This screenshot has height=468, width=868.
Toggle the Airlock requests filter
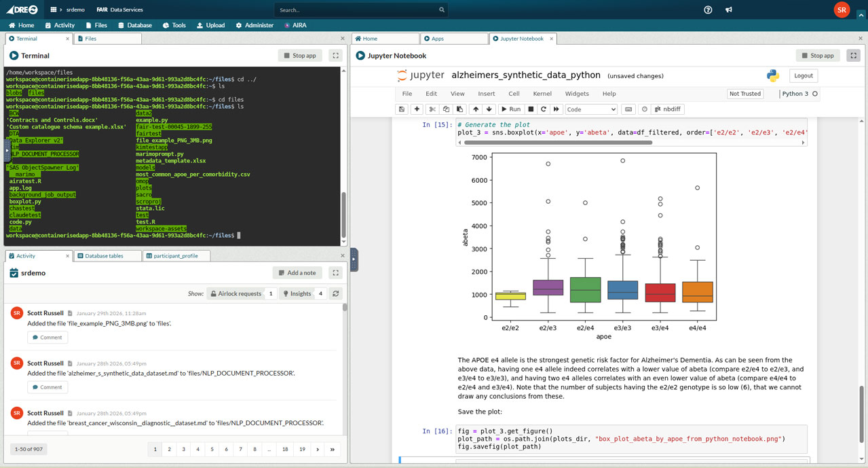click(235, 293)
